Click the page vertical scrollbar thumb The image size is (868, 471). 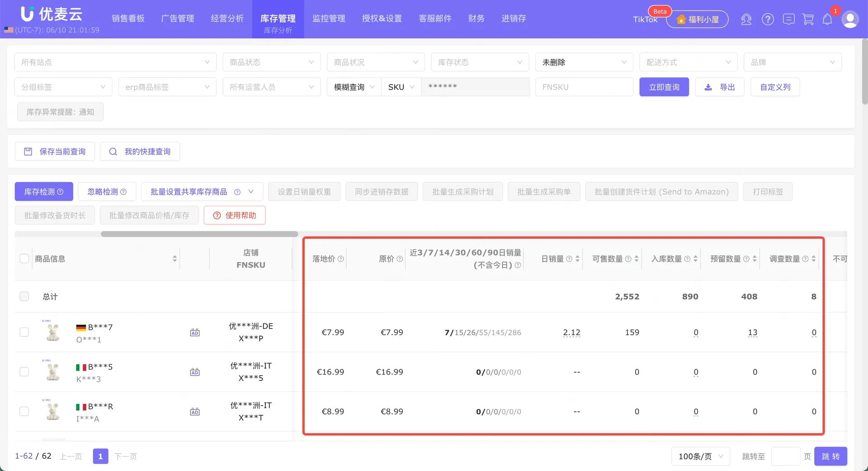click(864, 71)
